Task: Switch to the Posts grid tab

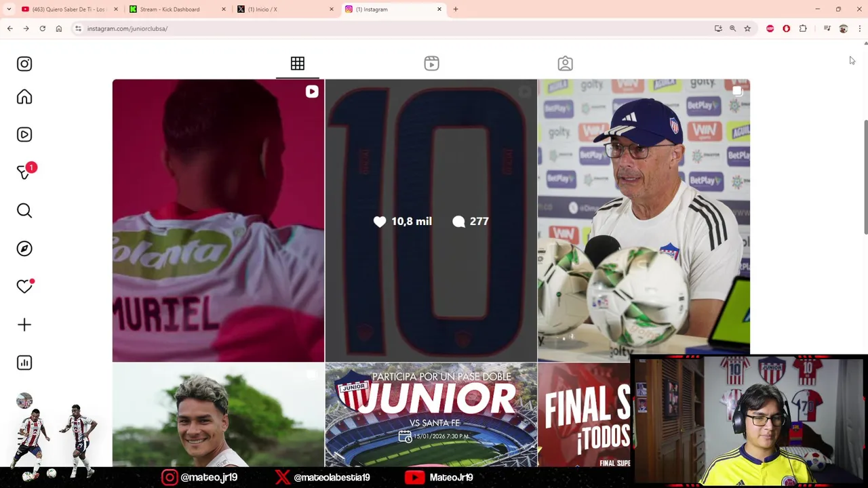Action: pos(298,63)
